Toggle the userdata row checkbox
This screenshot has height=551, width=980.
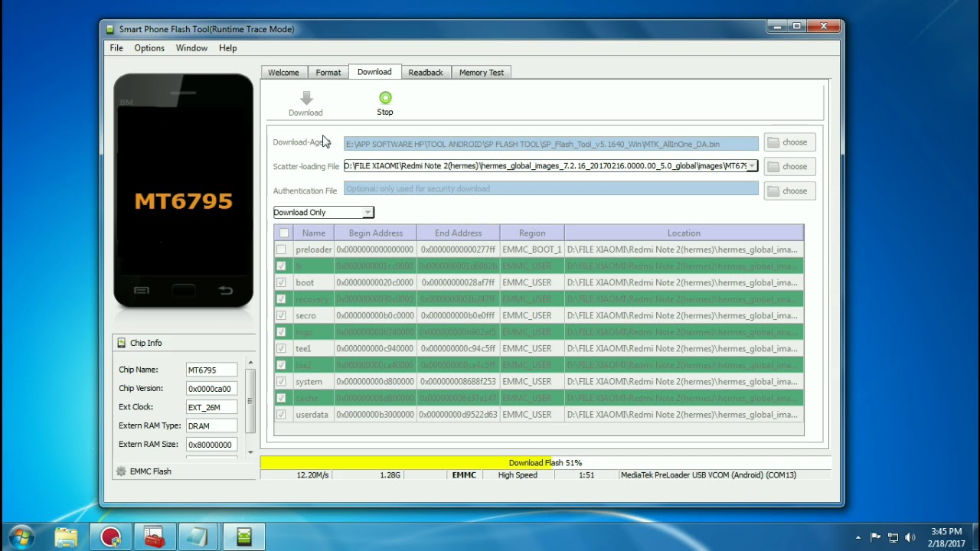[281, 415]
